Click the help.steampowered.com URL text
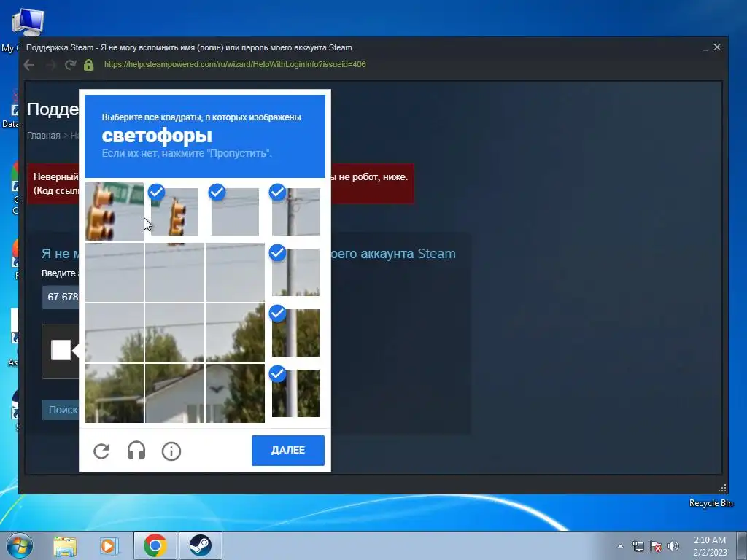Screen dimensions: 747x560 pyautogui.click(x=235, y=64)
